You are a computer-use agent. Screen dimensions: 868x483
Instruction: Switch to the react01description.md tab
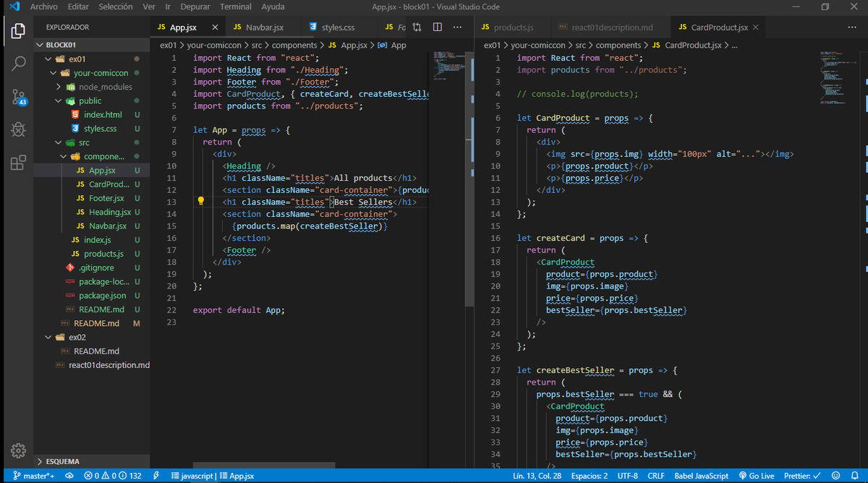(611, 27)
